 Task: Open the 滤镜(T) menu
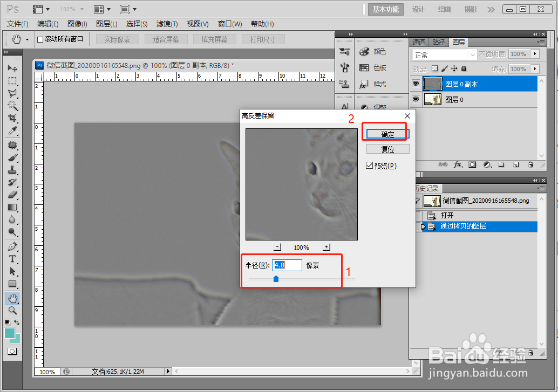[167, 24]
